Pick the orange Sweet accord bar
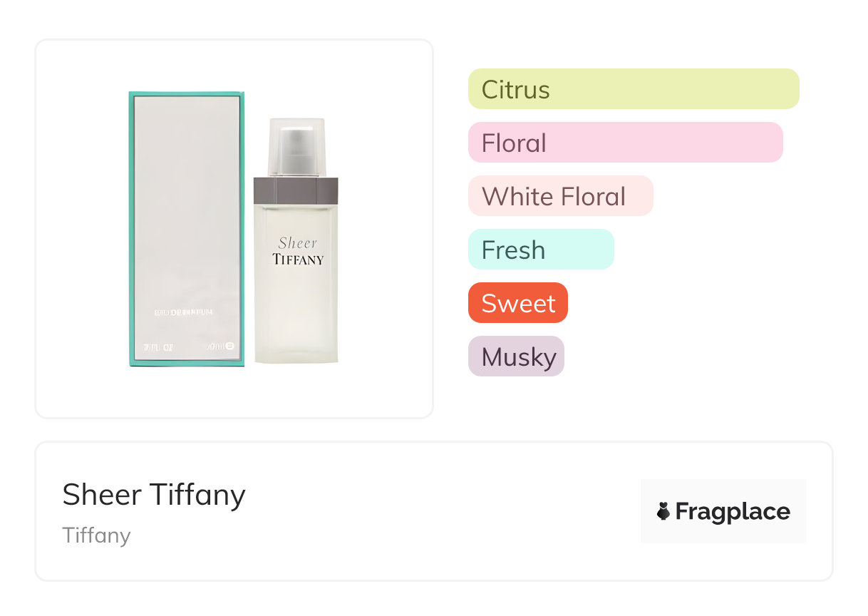The height and width of the screenshot is (616, 868). point(517,303)
